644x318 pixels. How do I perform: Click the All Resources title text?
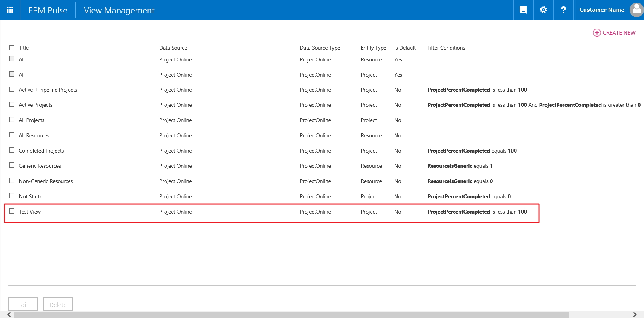(x=34, y=135)
